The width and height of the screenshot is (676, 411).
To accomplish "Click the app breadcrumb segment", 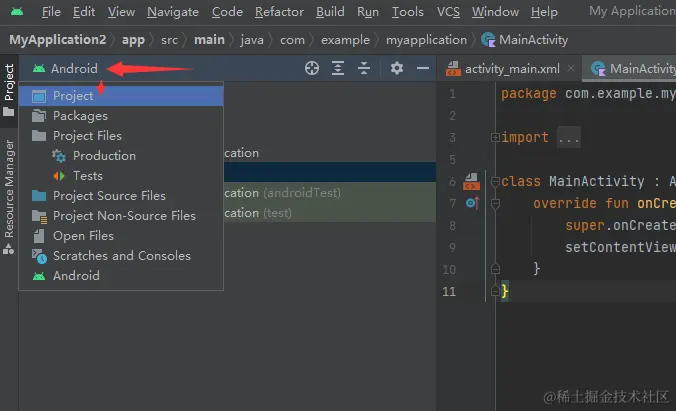I will [x=133, y=40].
